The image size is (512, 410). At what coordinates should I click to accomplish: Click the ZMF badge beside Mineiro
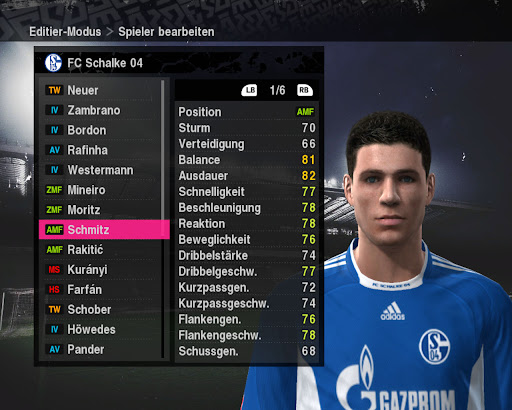coord(54,190)
